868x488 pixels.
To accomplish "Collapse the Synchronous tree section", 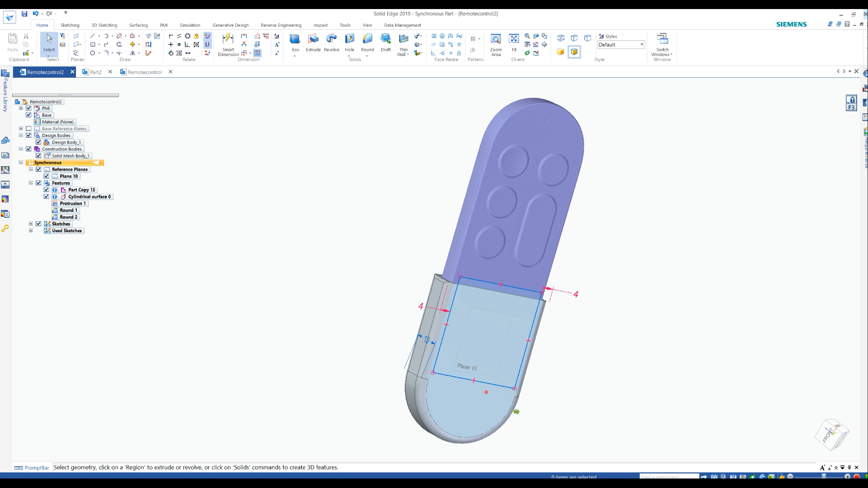I will click(20, 162).
